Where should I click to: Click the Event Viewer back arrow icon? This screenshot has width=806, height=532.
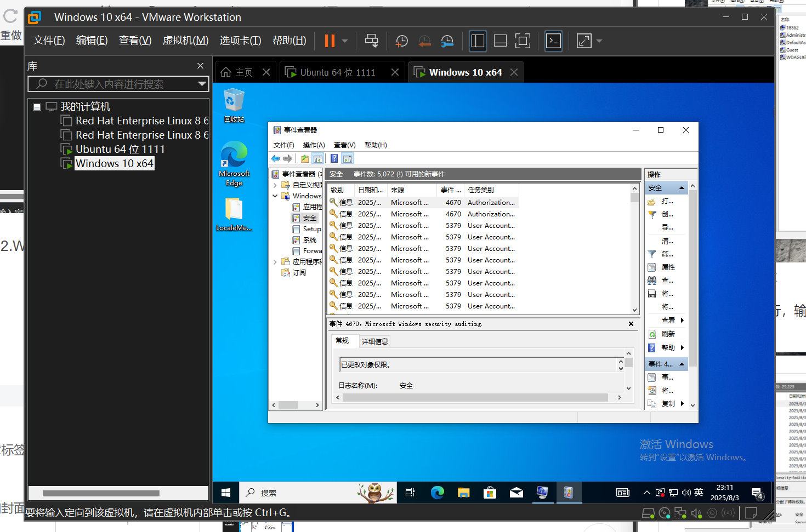click(x=275, y=159)
